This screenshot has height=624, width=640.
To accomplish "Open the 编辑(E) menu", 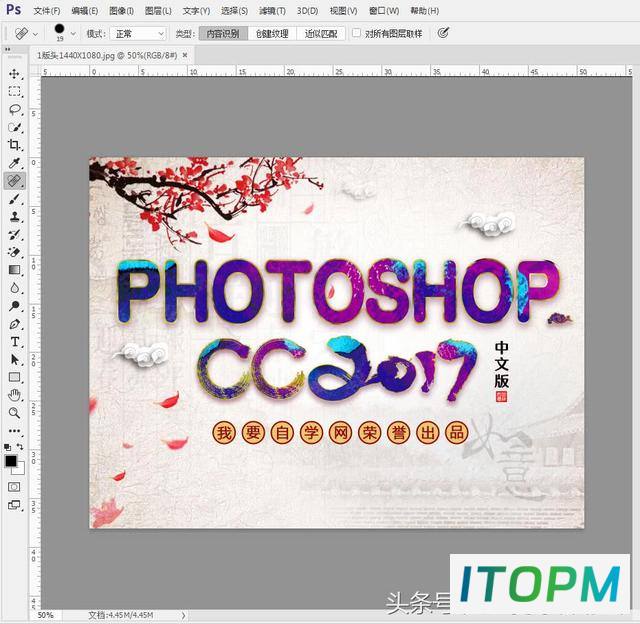I will pos(84,11).
